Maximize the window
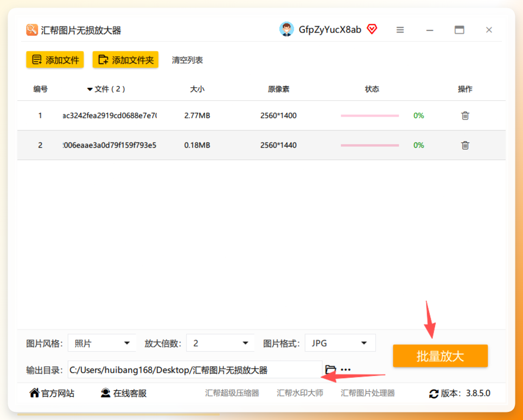The image size is (523, 420). click(460, 30)
